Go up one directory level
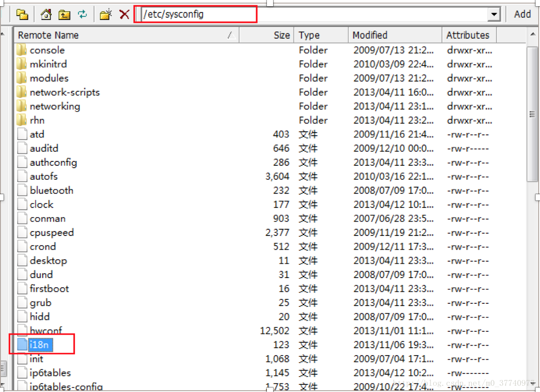 pyautogui.click(x=64, y=14)
